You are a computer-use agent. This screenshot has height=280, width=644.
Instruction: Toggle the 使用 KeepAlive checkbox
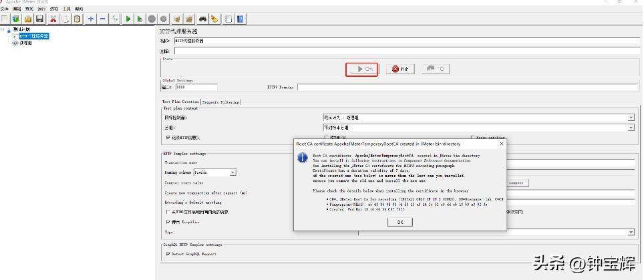pos(168,222)
